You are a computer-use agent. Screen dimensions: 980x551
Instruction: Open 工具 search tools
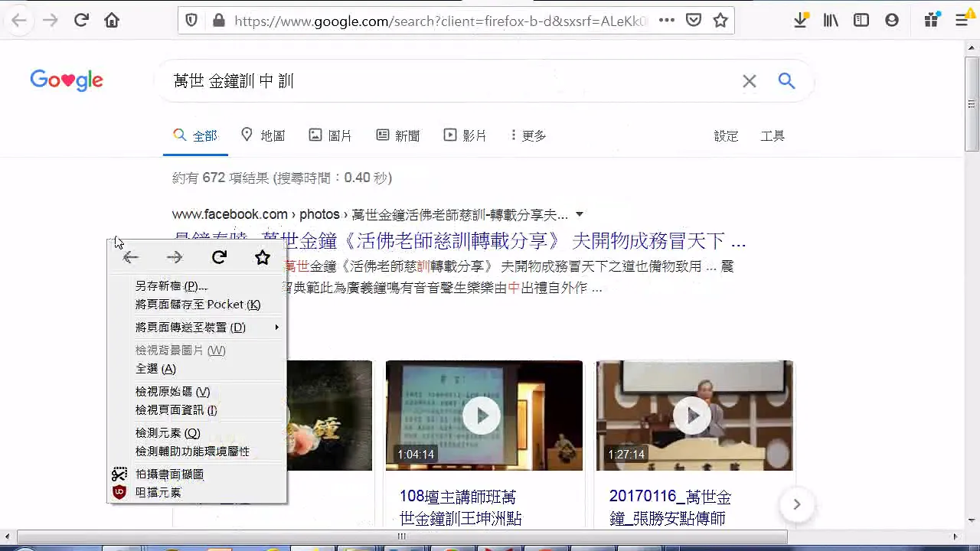(773, 136)
